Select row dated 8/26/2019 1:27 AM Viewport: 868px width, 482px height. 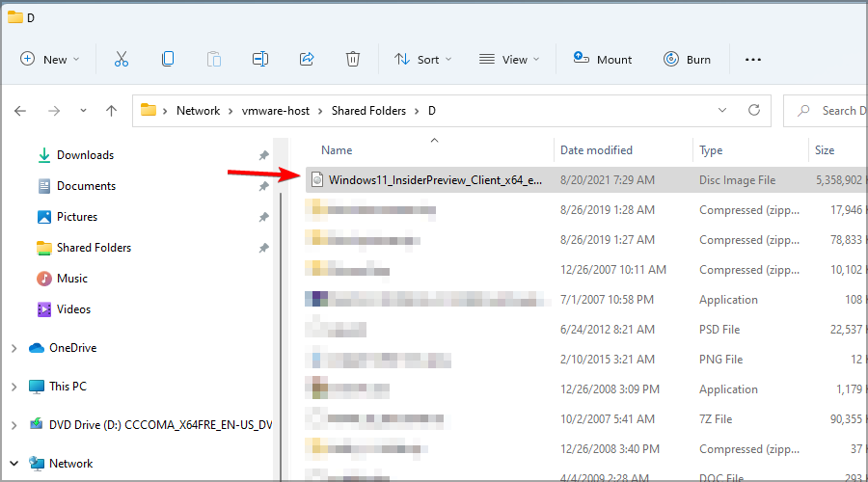(x=586, y=240)
